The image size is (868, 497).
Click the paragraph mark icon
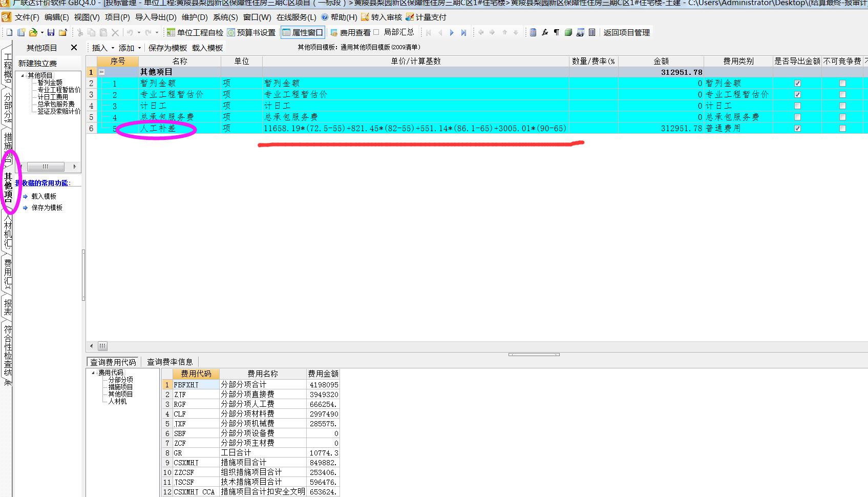tap(557, 32)
